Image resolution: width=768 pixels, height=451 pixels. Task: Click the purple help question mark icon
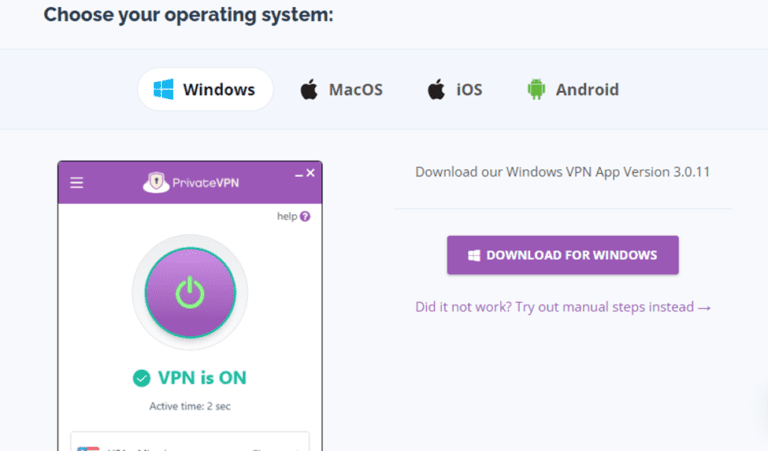pos(305,216)
